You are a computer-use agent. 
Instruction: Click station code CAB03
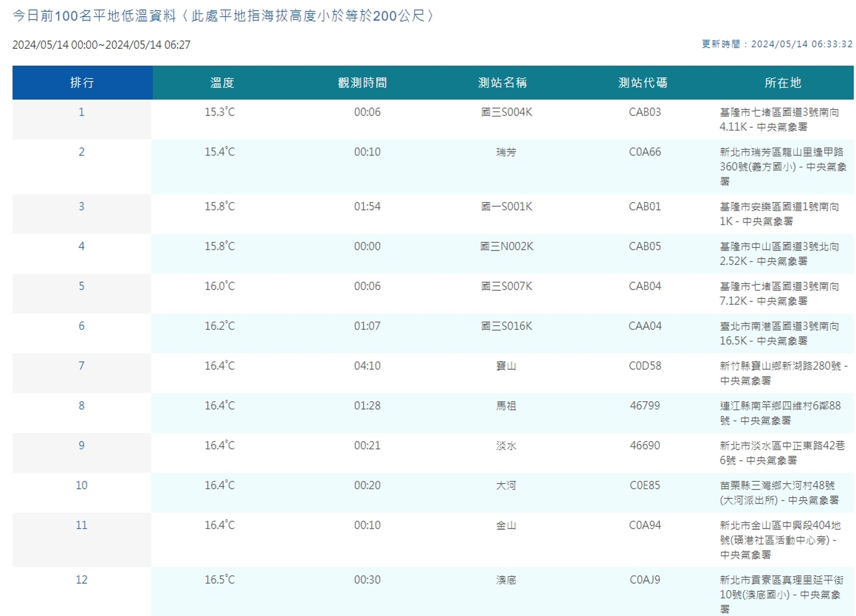coord(644,112)
